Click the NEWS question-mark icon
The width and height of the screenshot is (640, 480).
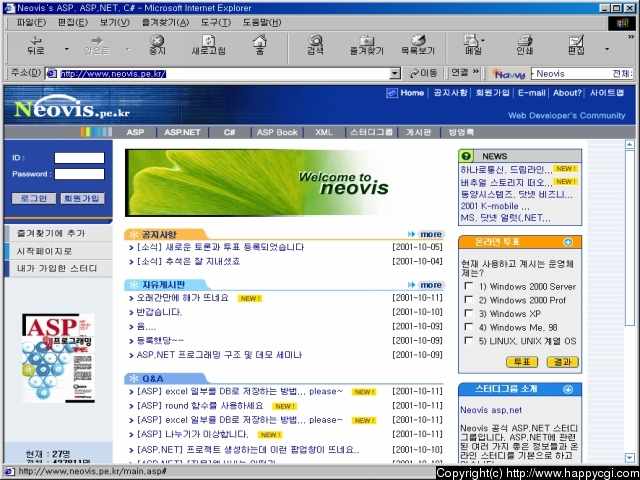pos(466,156)
